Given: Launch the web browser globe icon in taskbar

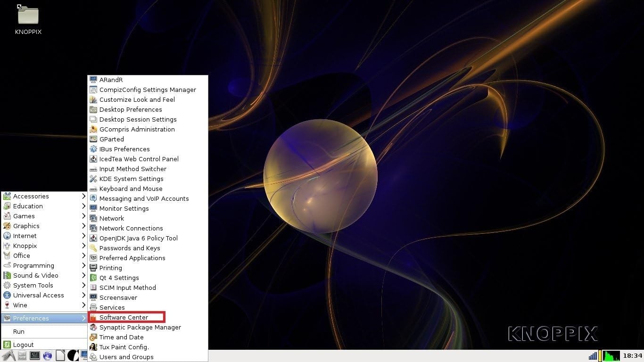Looking at the screenshot, I should tap(48, 356).
